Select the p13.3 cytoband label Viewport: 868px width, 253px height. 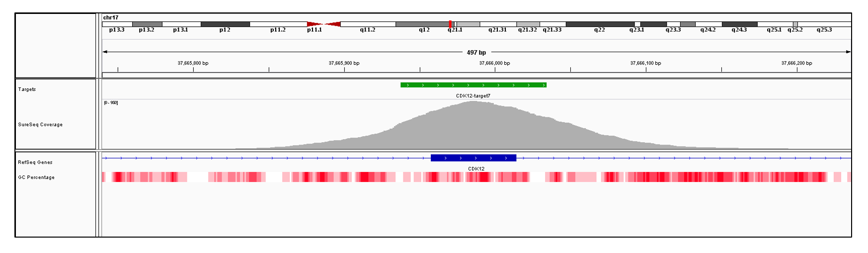(117, 30)
